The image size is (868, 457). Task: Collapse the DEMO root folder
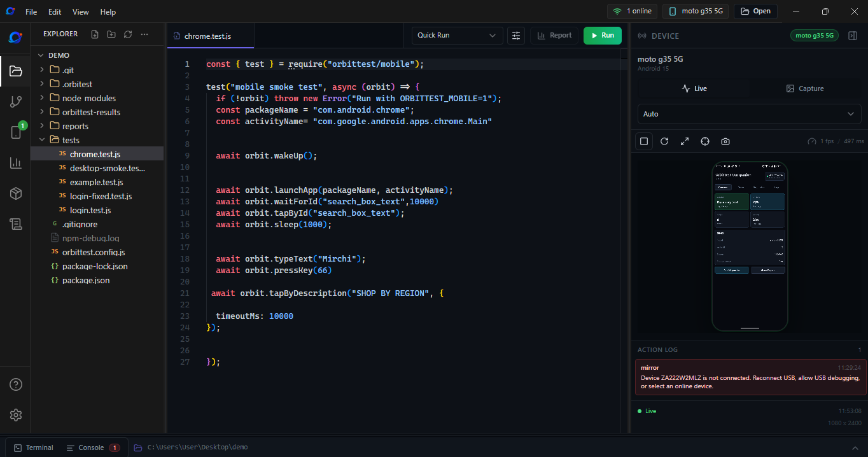pyautogui.click(x=97, y=55)
